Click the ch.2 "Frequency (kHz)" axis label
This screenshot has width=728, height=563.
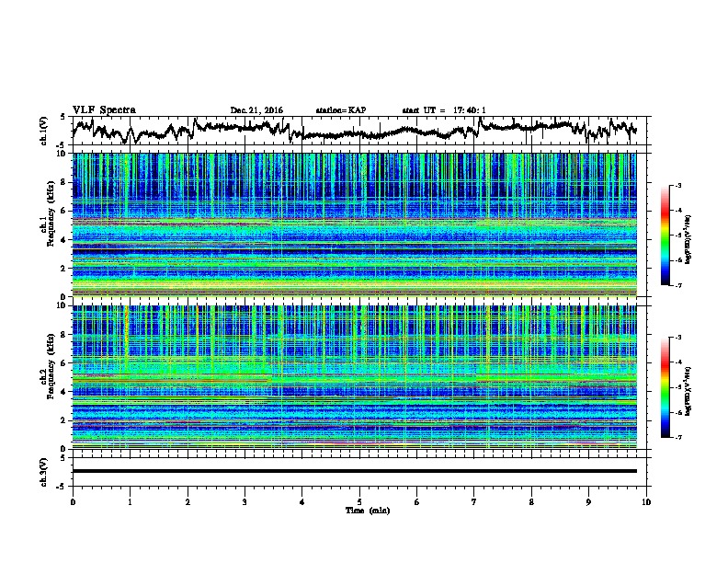[51, 366]
